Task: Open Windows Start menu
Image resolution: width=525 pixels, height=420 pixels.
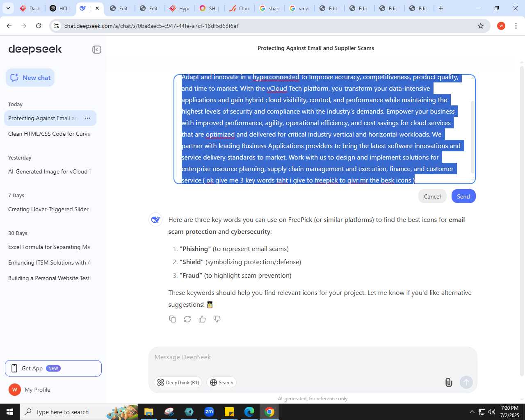Action: (10, 412)
